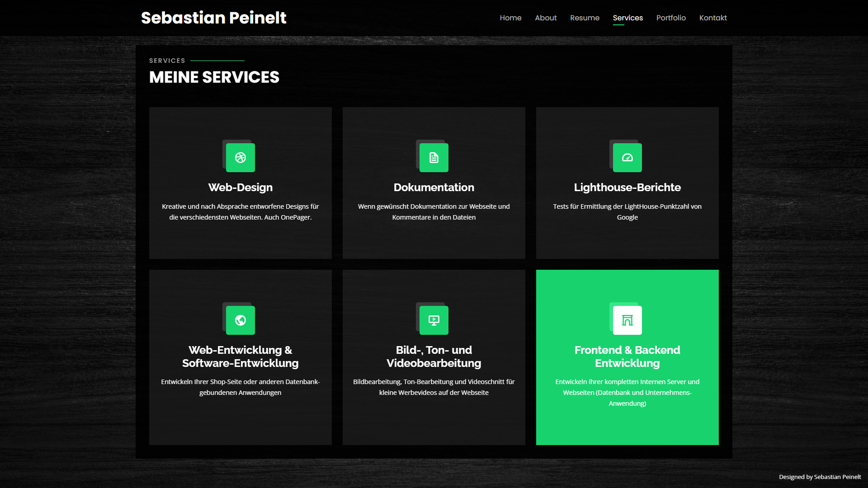Click the Videobearbeitung presentation screen icon

[434, 320]
